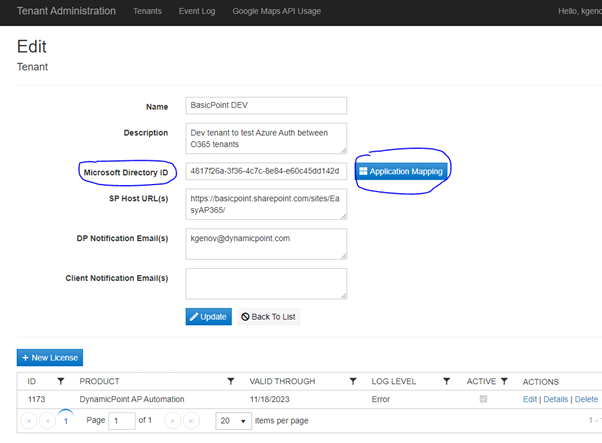
Task: Click the Application Mapping button
Action: tap(400, 172)
